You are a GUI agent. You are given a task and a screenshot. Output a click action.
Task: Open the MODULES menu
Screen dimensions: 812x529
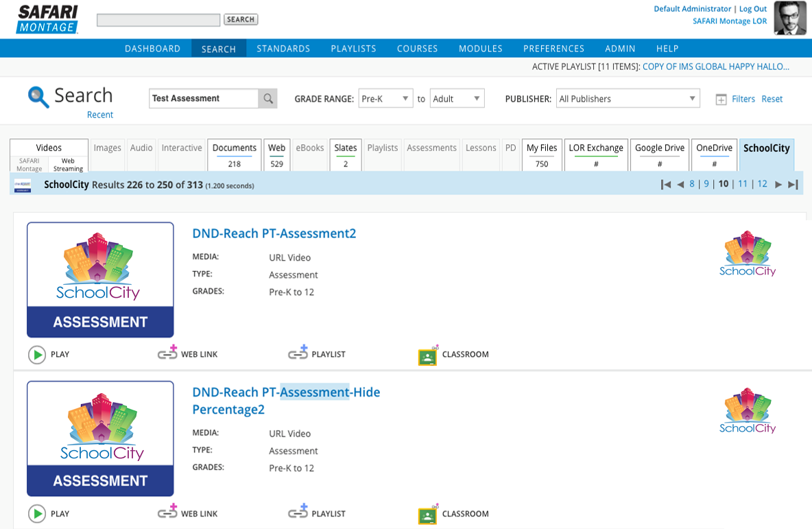pos(481,49)
